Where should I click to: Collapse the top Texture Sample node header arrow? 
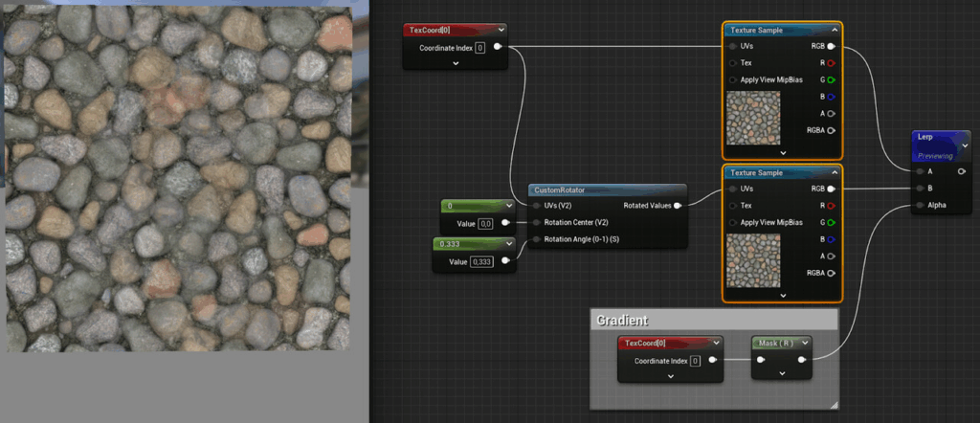(835, 30)
